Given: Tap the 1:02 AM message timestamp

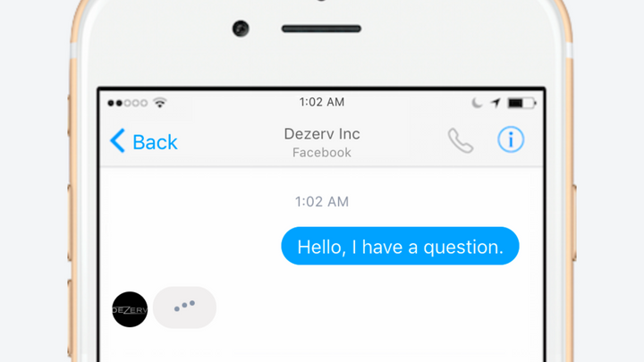Looking at the screenshot, I should [x=322, y=201].
